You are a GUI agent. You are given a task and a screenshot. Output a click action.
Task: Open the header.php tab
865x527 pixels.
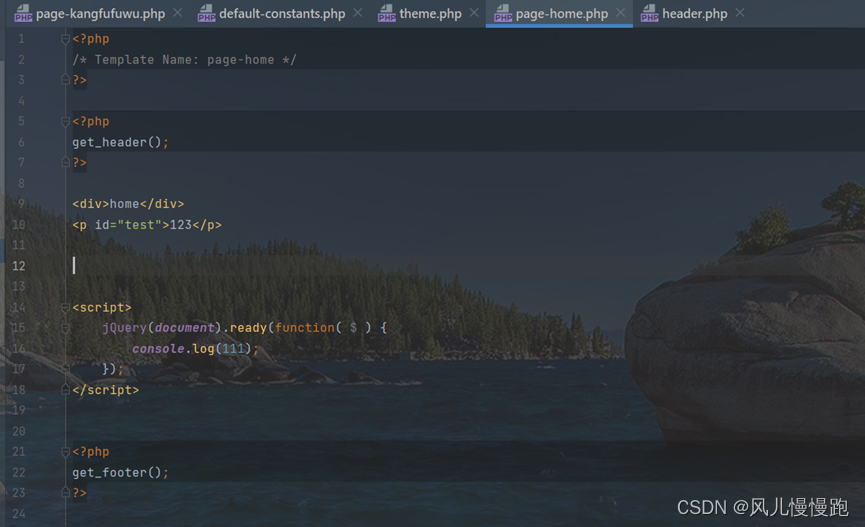click(695, 14)
